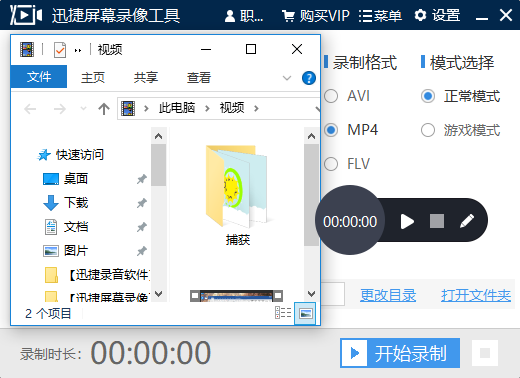This screenshot has height=378, width=520.
Task: Open 下载 in the navigation pane
Action: (65, 203)
